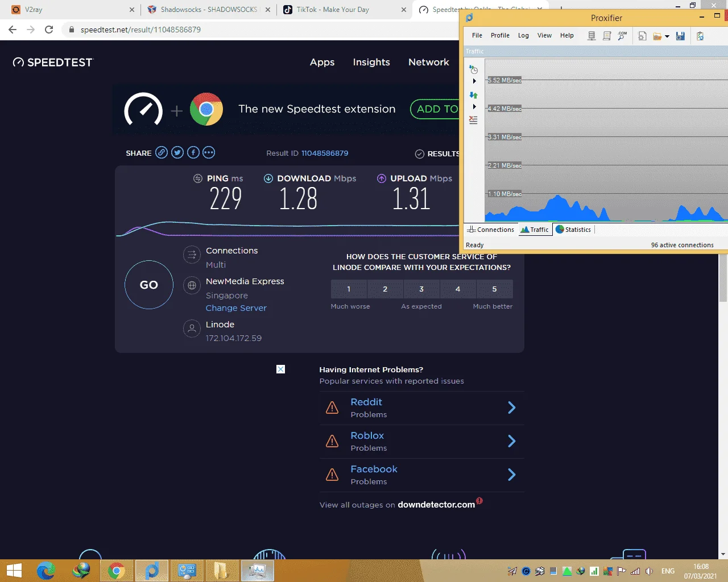Screen dimensions: 728x582
Task: Switch to the Connections tab in Proxifier
Action: click(x=490, y=230)
